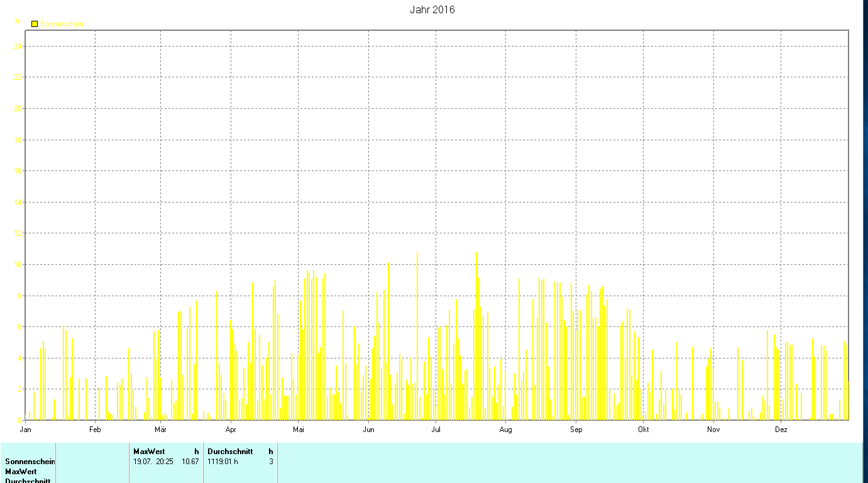Select the Okt label on x-axis
868x483 pixels.
(x=644, y=430)
